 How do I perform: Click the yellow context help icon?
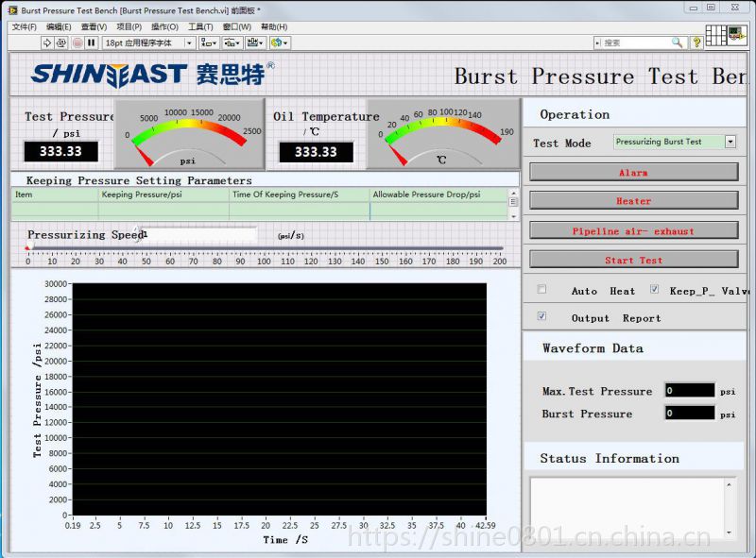click(696, 42)
